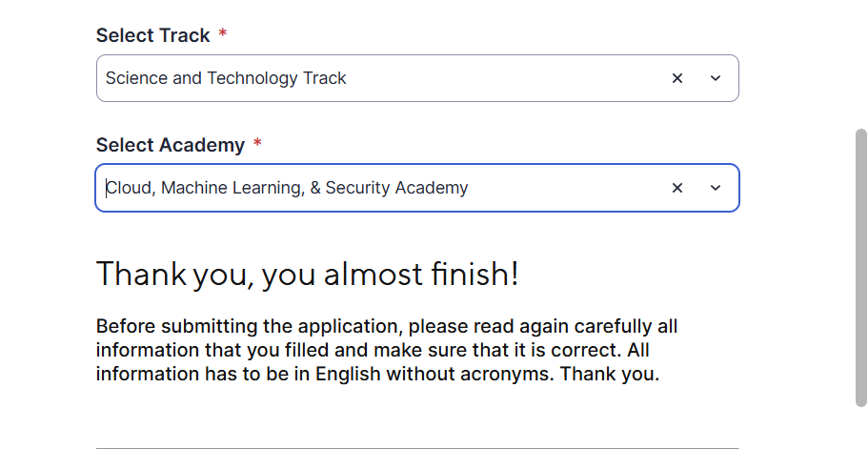Expand the Select Academy dropdown chevron
The image size is (868, 449).
pos(716,188)
